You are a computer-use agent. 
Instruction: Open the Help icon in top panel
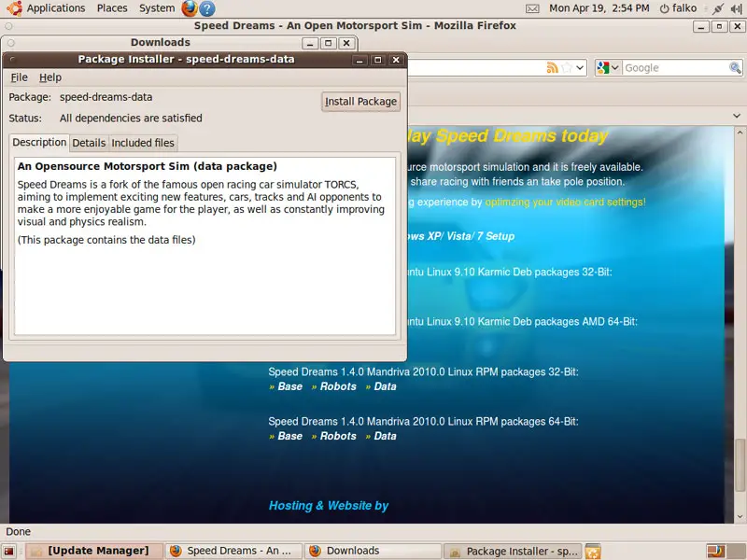(207, 8)
